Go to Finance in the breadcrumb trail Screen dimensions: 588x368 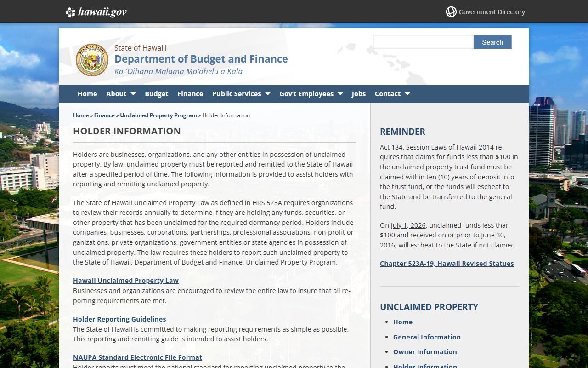pos(104,115)
